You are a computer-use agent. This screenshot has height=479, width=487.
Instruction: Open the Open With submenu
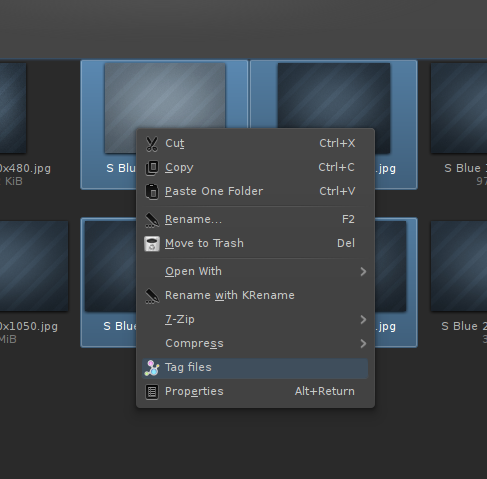(255, 272)
